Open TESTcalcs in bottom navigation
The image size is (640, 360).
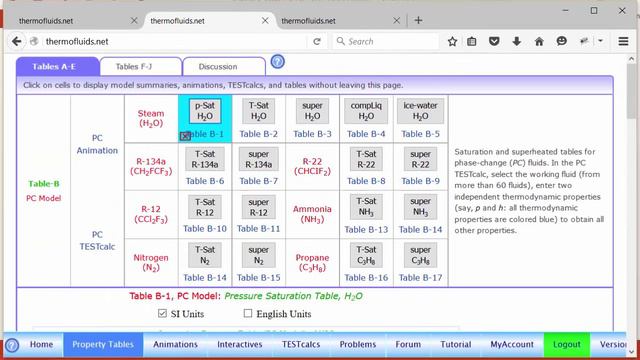301,344
